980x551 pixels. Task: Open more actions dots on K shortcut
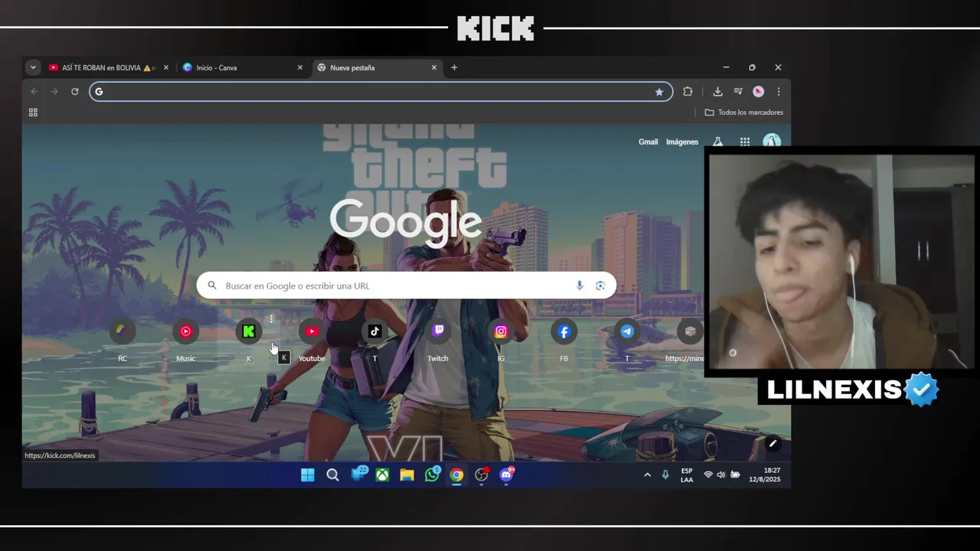pyautogui.click(x=271, y=318)
